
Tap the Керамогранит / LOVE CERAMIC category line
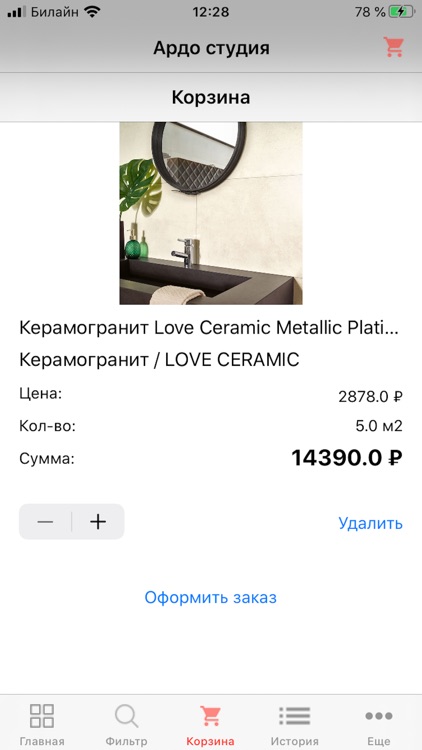click(159, 360)
